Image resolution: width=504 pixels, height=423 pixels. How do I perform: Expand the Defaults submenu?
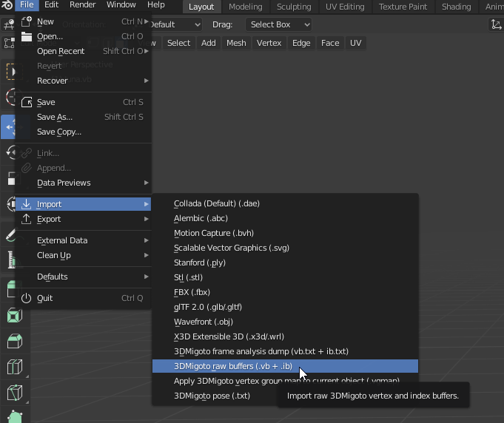[83, 277]
